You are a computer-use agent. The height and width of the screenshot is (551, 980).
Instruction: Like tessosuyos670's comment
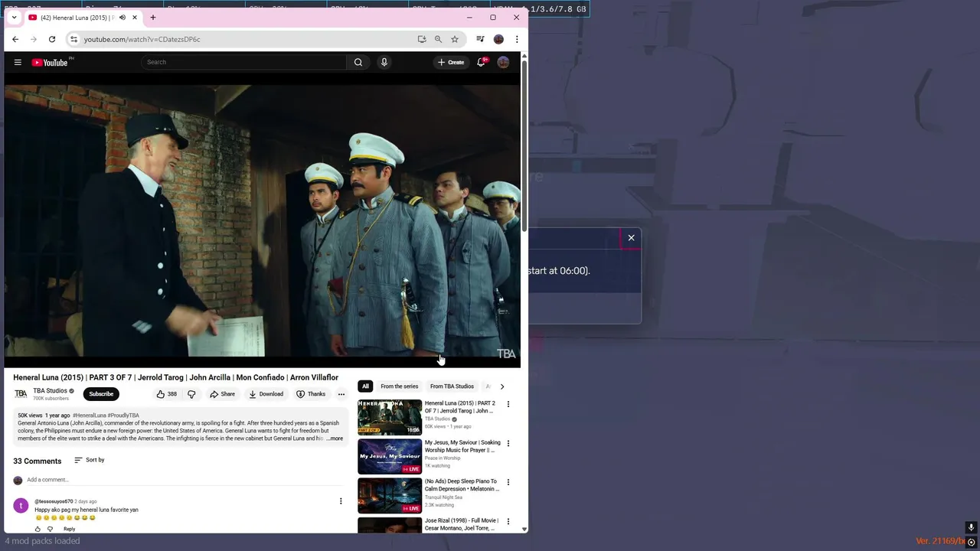(38, 529)
